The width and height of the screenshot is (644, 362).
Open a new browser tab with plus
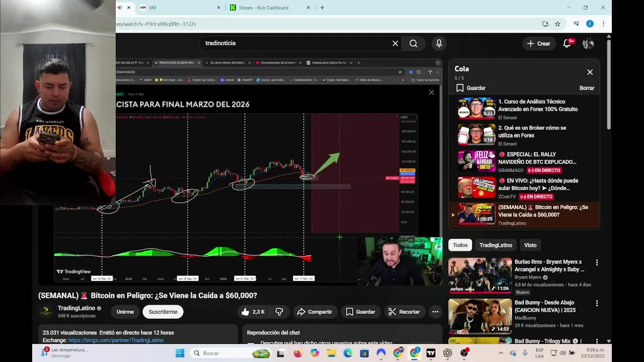coord(322,8)
